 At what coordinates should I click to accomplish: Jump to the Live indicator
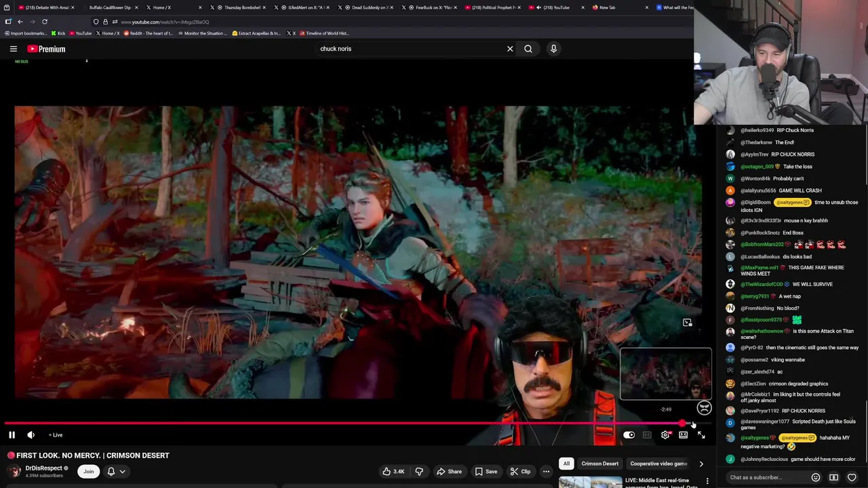(56, 435)
